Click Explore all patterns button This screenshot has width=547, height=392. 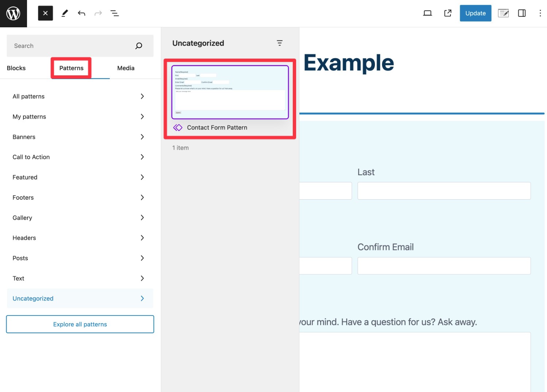tap(80, 324)
